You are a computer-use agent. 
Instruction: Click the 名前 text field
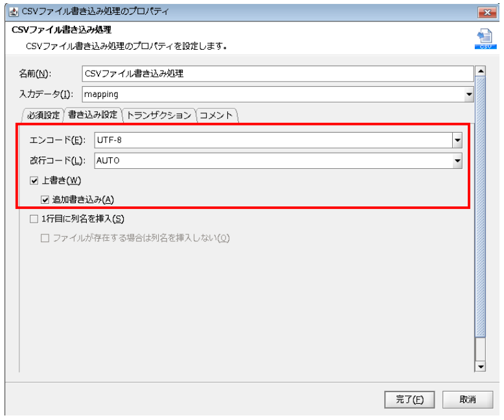278,73
